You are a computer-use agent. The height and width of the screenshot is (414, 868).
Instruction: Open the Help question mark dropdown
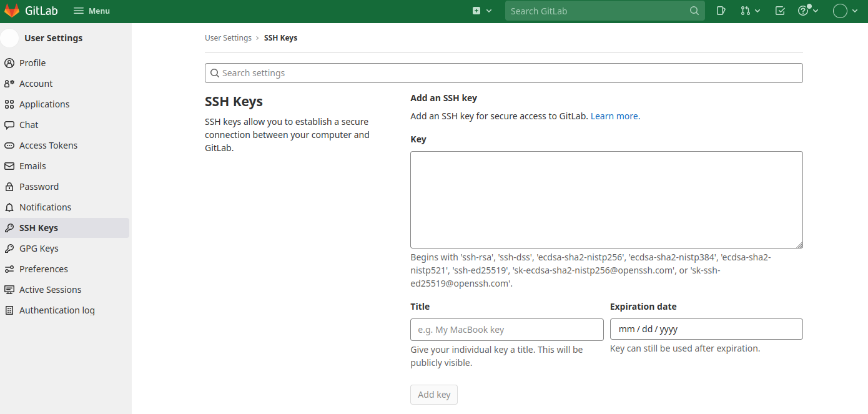click(807, 11)
